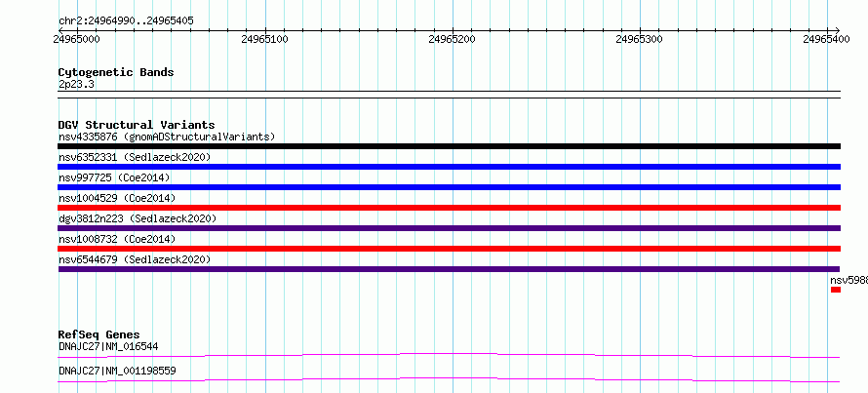
Task: Open the nsv1008732 (Coe2014) label
Action: [x=117, y=239]
